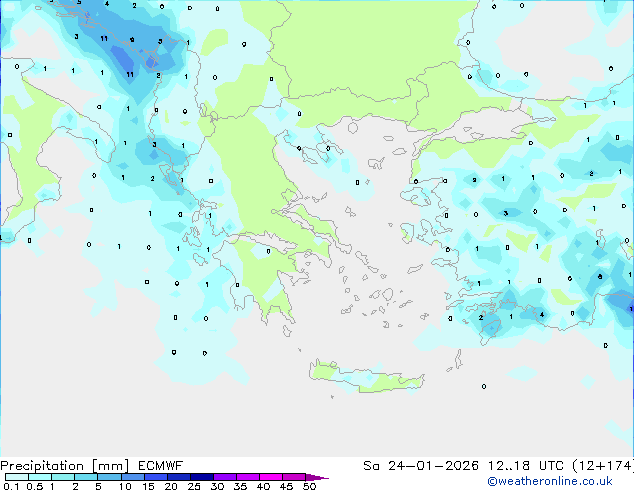Viewport: 634px width, 490px height.
Task: Click the lightest 0.1–0.5 mm legend swatch
Action: coord(17,477)
